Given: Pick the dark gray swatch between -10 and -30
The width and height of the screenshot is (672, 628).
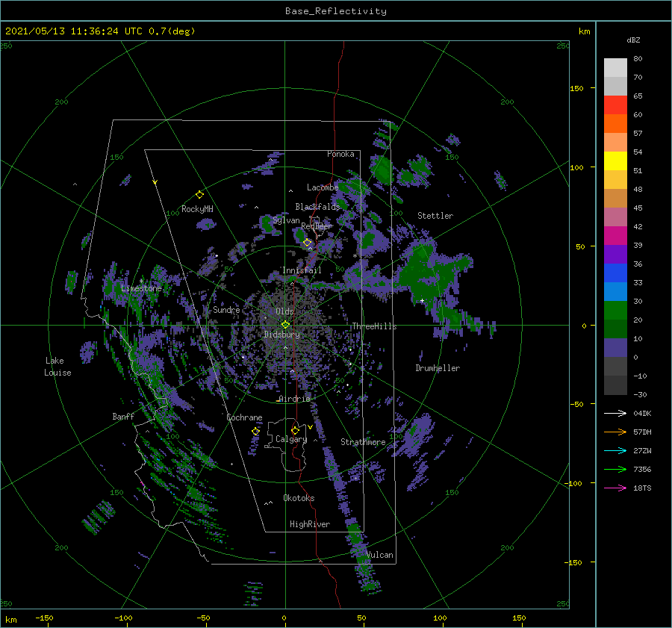Looking at the screenshot, I should tap(615, 385).
